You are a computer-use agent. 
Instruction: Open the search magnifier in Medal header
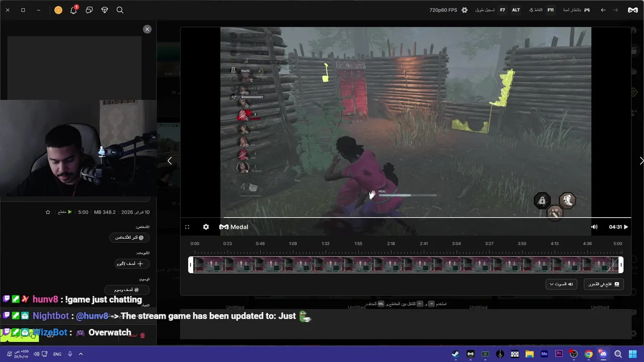120,10
